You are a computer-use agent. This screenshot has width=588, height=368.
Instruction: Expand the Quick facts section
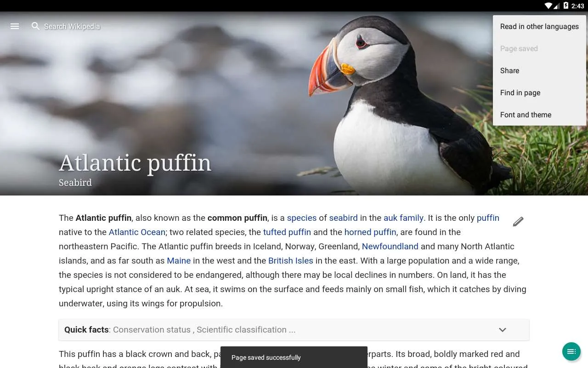294,330
